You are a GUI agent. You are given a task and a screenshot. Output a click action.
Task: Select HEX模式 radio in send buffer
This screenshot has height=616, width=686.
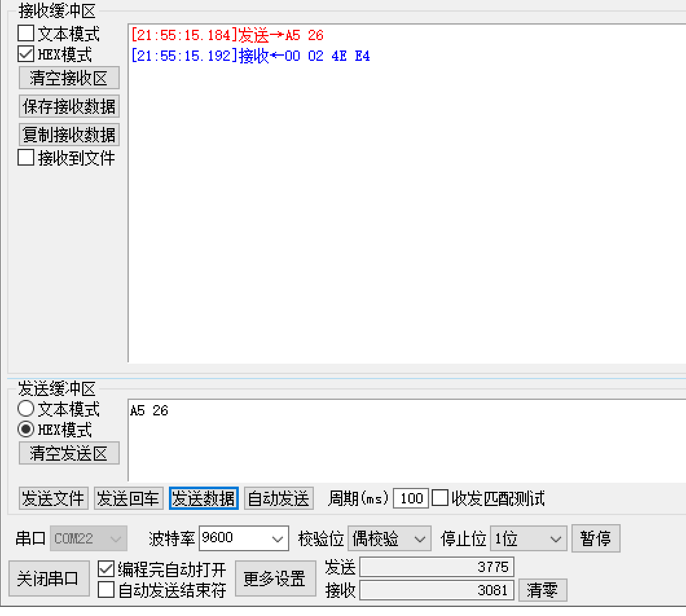point(26,430)
